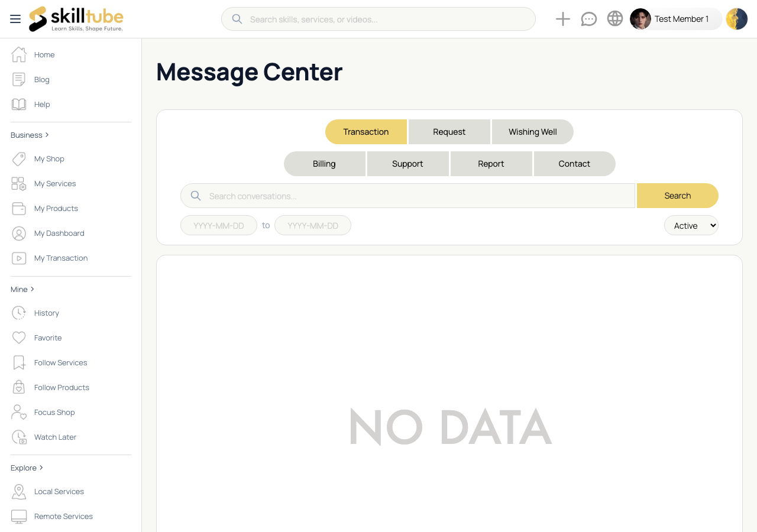Open Local Services link

point(59,491)
